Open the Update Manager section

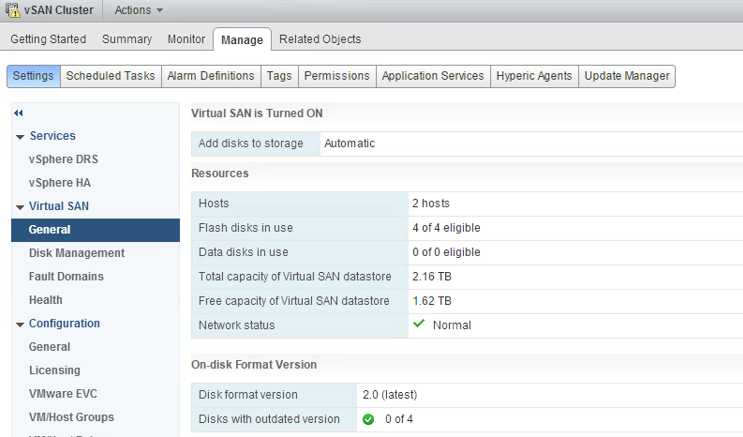[626, 76]
